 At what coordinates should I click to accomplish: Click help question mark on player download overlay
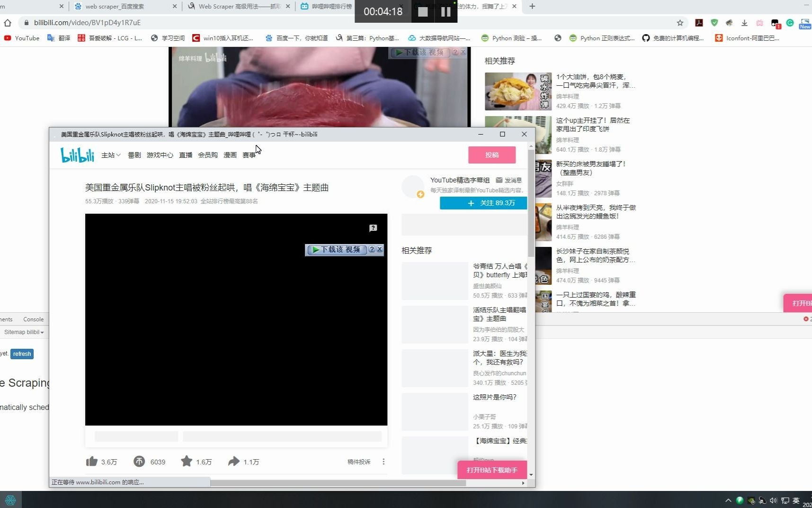point(372,249)
